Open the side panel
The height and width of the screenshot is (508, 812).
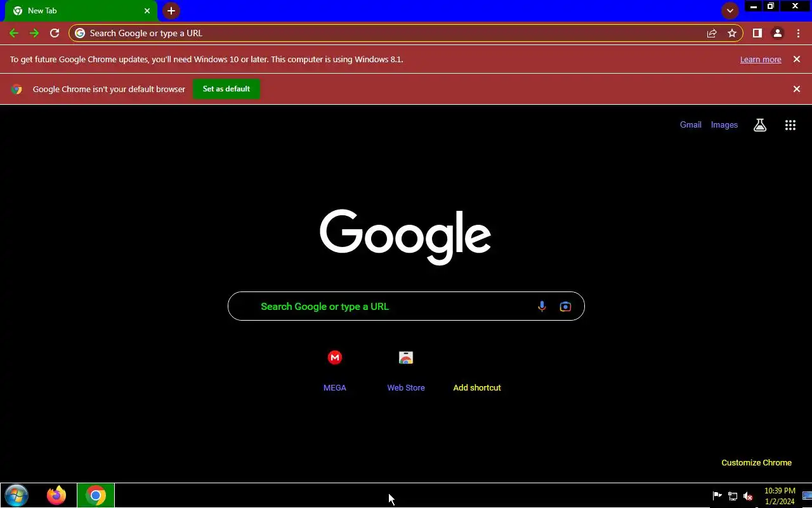click(x=757, y=33)
